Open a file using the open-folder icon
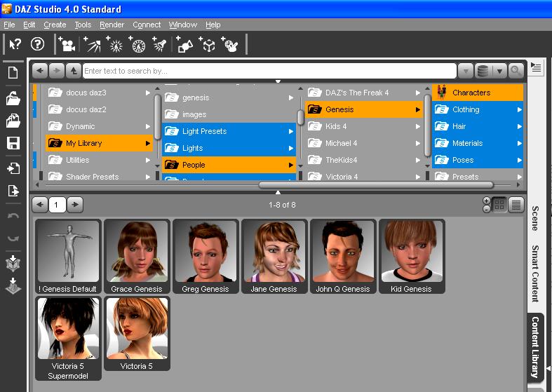The image size is (552, 392). click(x=13, y=99)
